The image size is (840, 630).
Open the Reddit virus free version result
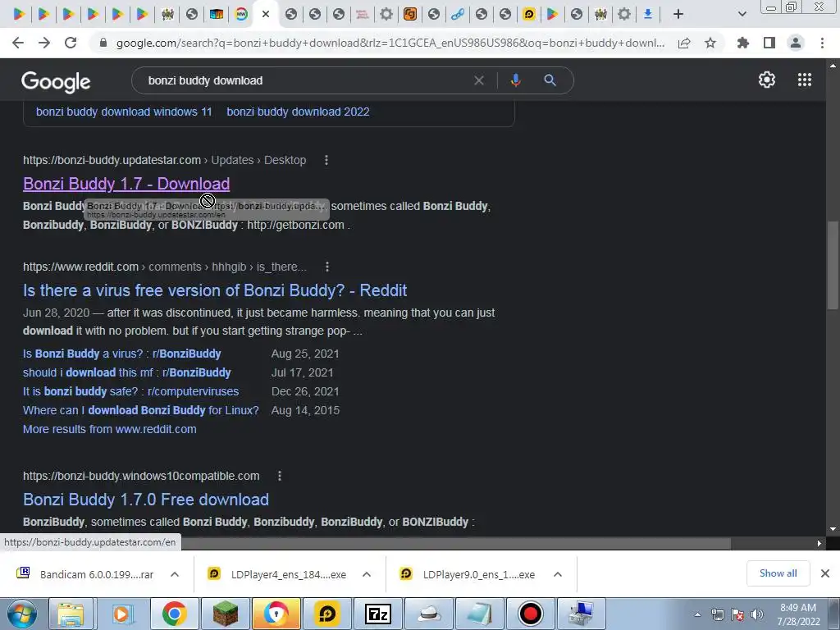(215, 290)
